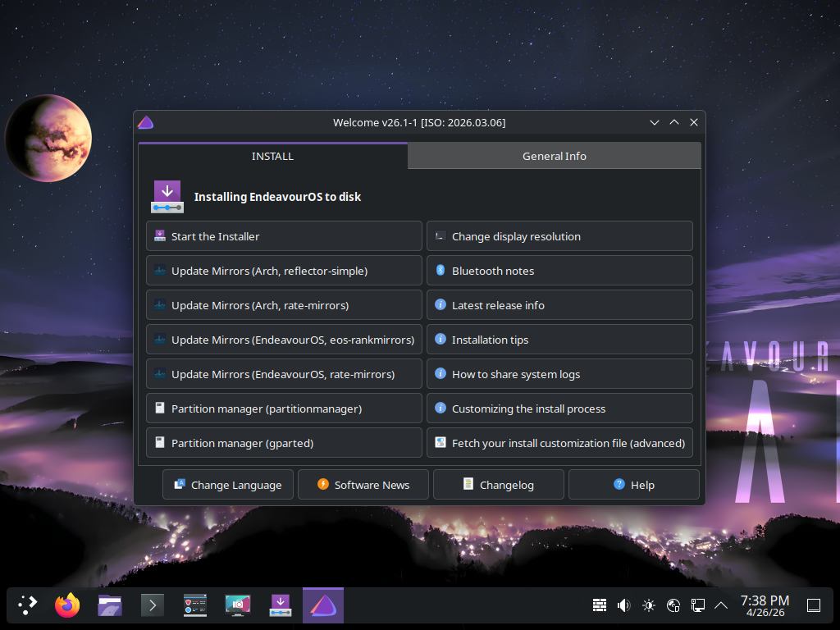Screen dimensions: 840x630
Task: Open Software News
Action: tap(363, 485)
